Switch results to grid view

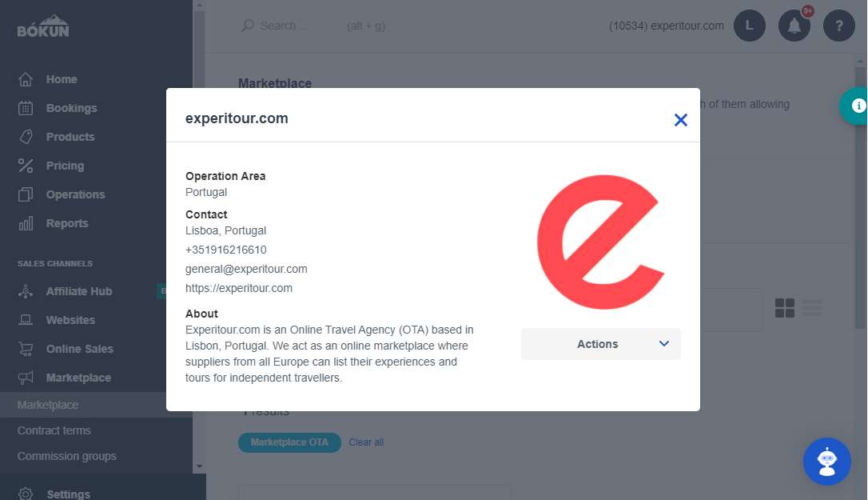[782, 306]
